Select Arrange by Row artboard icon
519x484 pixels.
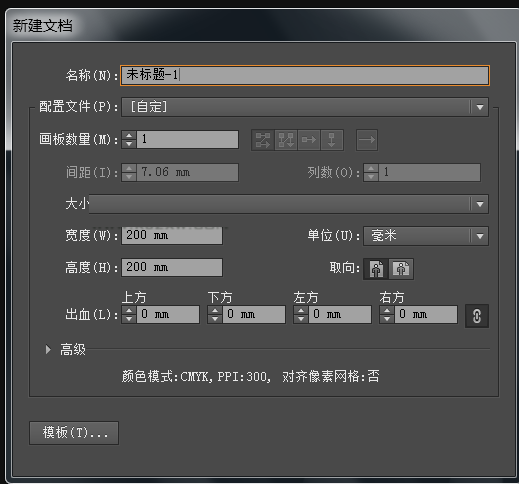(x=309, y=140)
